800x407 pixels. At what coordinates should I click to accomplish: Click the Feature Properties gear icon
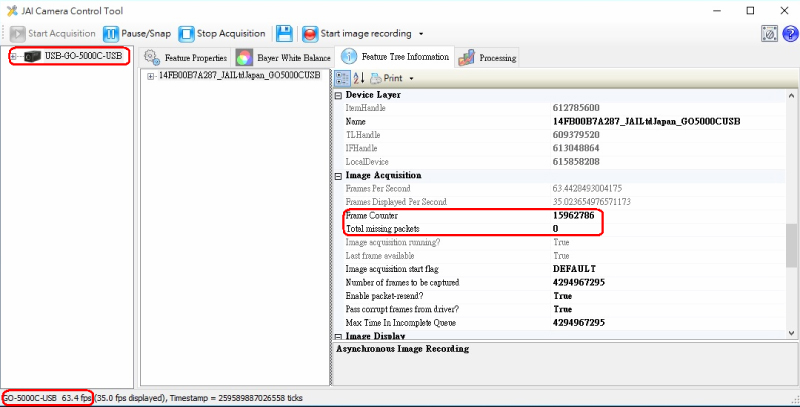(152, 58)
